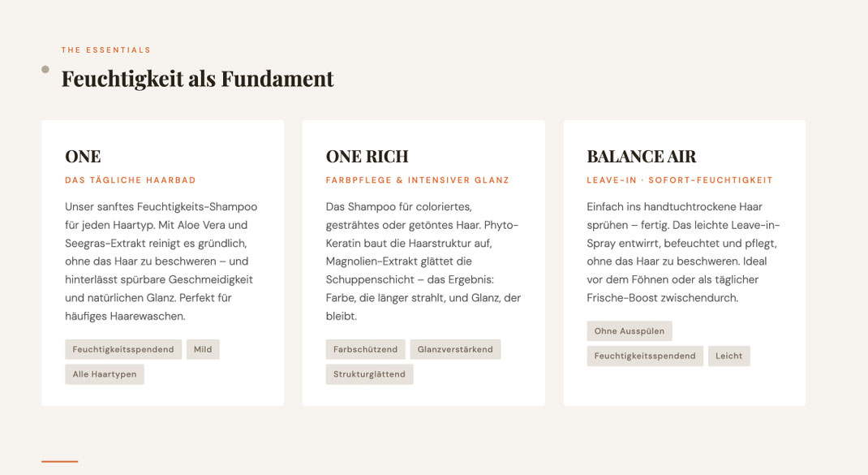Click LEAVE-IN · SOFORT-FEUCHTIGKEIT subtitle
The width and height of the screenshot is (868, 475).
[x=680, y=180]
